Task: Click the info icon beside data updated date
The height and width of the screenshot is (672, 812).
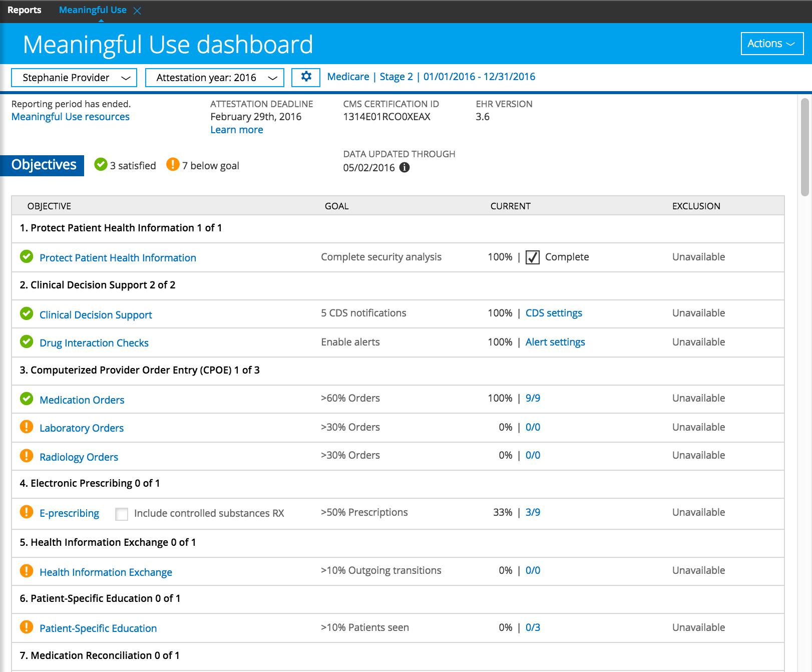Action: click(x=404, y=168)
